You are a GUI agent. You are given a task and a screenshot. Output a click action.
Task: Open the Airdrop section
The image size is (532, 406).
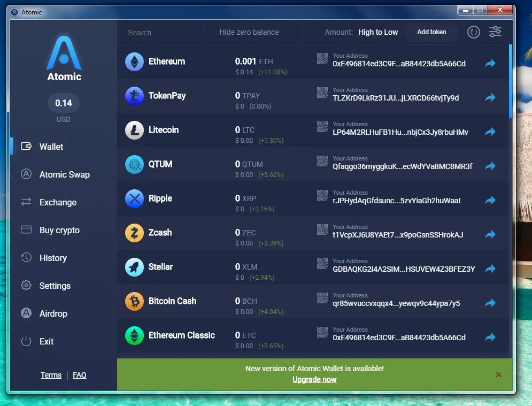(53, 313)
